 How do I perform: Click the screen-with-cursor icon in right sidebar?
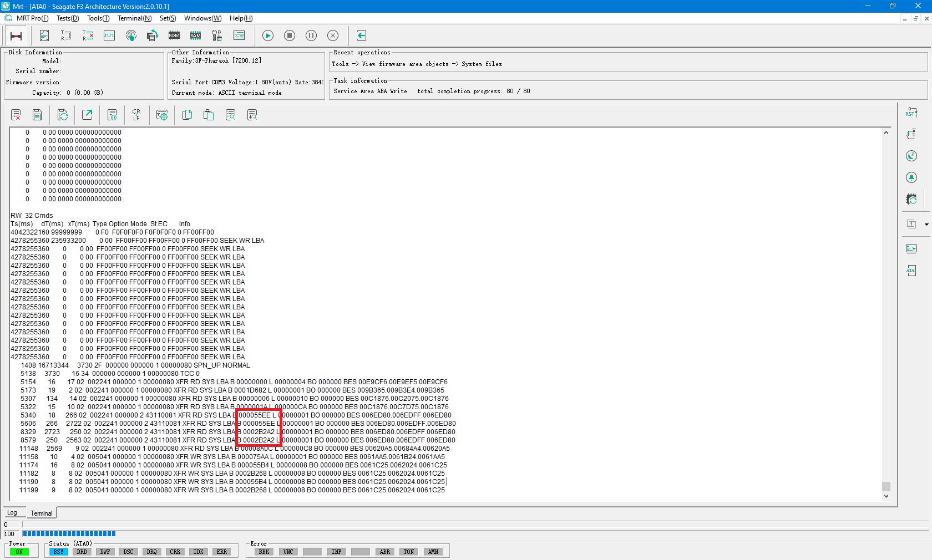pyautogui.click(x=911, y=249)
